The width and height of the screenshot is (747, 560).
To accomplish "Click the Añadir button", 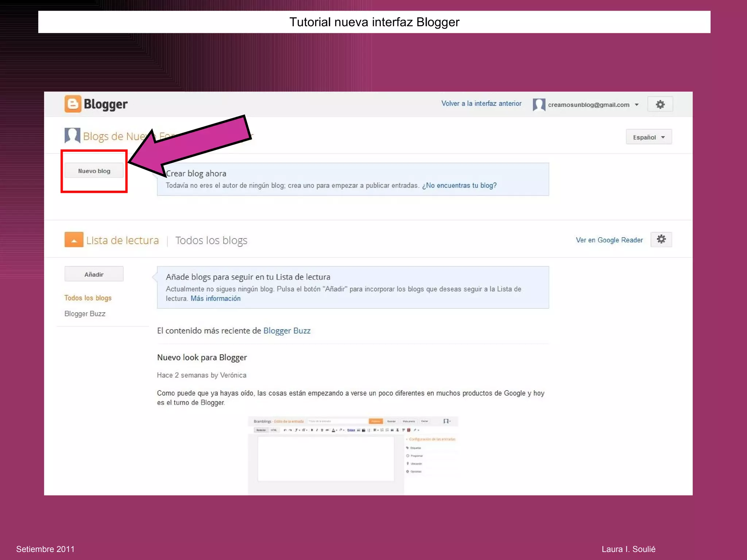I will coord(94,274).
